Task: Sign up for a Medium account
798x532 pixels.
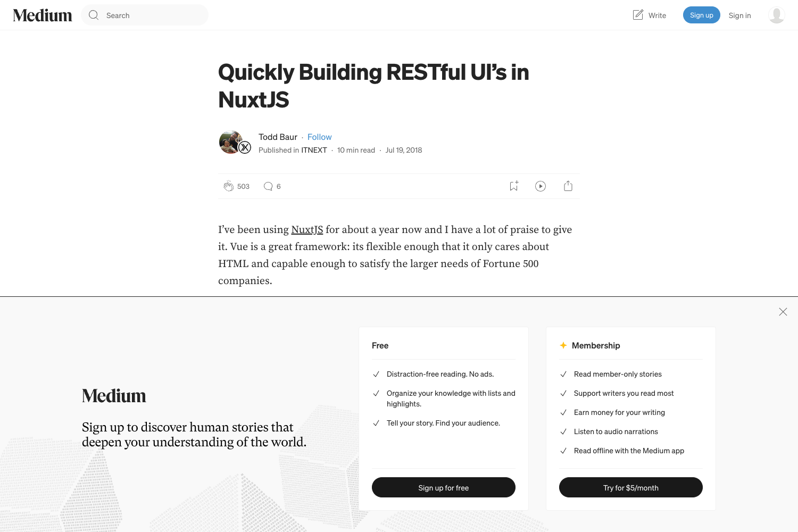Action: 701,15
